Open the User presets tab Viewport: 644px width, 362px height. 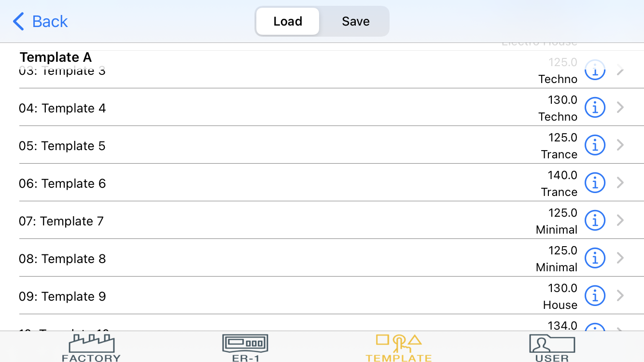(x=552, y=348)
